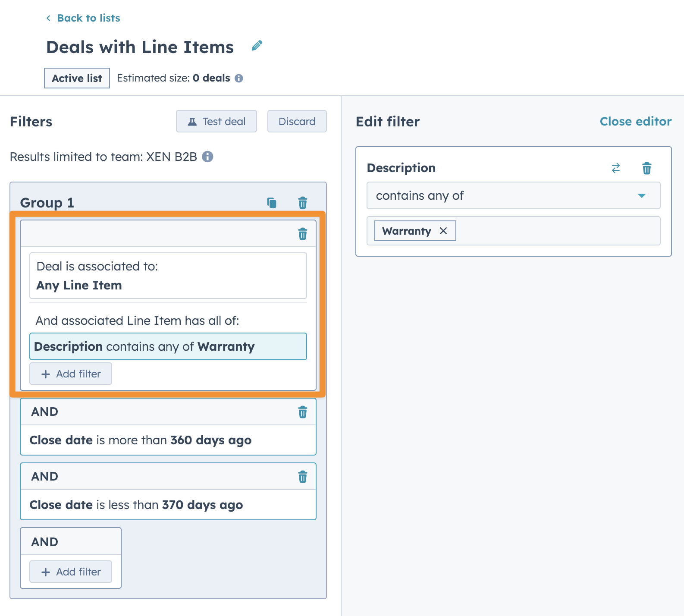Click the values input field beside Warranty
The image size is (684, 616).
556,231
